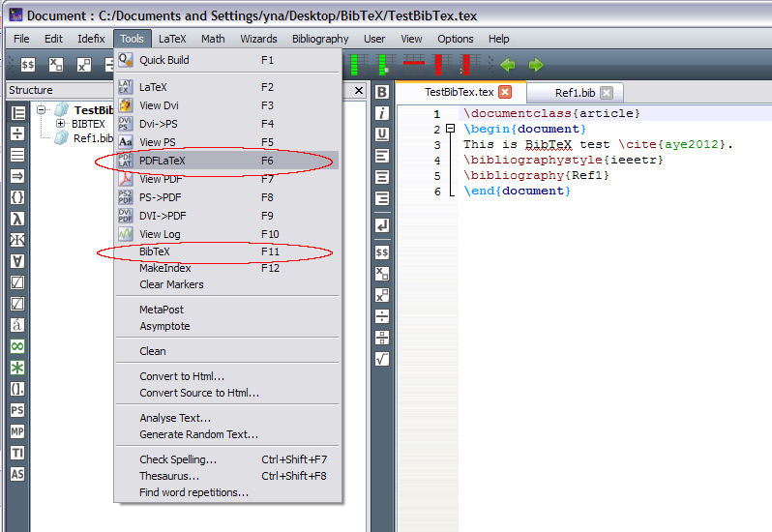Open the PS (PSTricks) commands icon
Image resolution: width=772 pixels, height=532 pixels.
[17, 410]
